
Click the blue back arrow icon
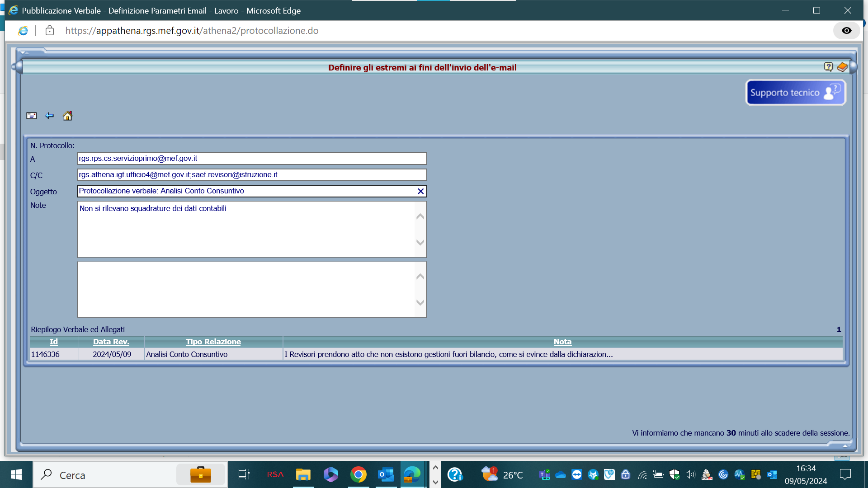click(x=49, y=116)
